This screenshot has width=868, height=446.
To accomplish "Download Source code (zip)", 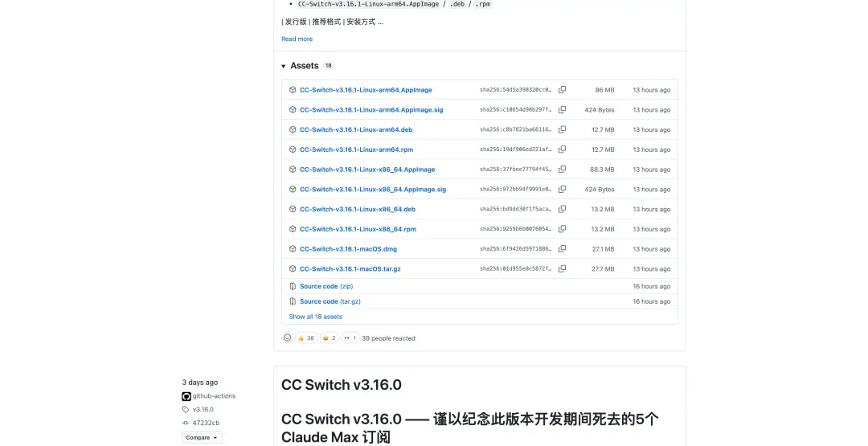I will (326, 286).
